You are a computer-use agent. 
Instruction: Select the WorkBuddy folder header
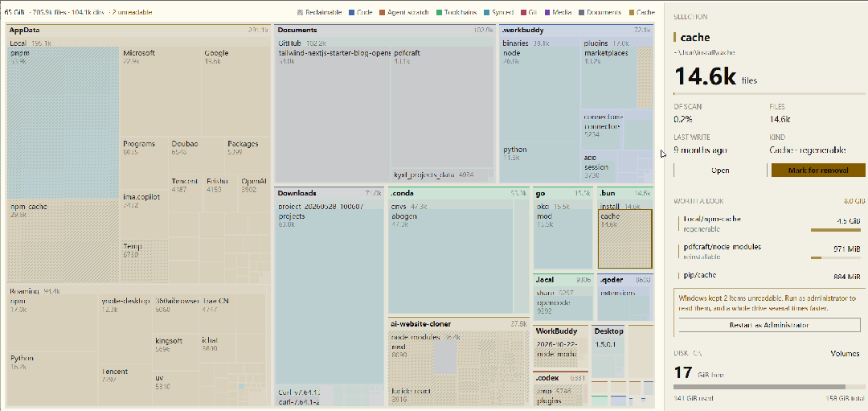(x=560, y=331)
